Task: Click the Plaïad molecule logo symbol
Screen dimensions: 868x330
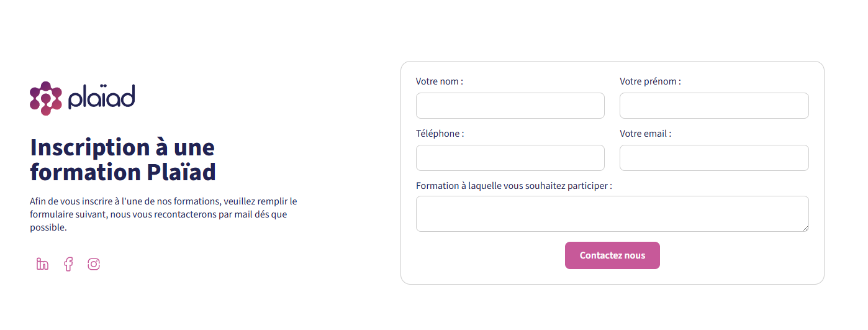Action: (45, 98)
